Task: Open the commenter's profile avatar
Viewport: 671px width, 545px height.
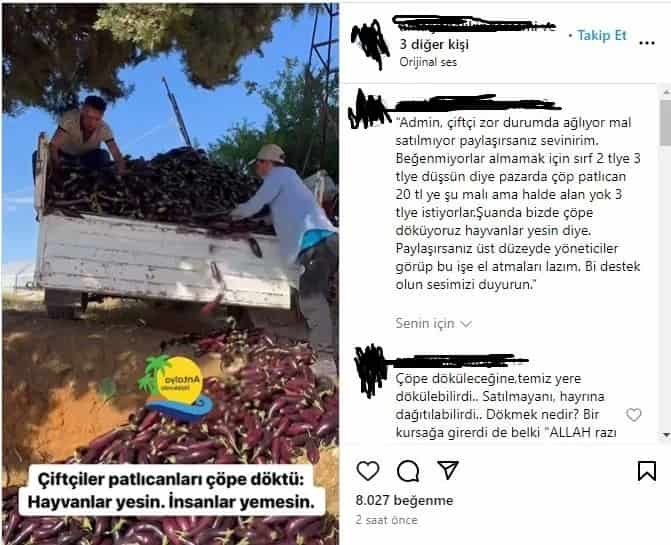Action: 371,371
